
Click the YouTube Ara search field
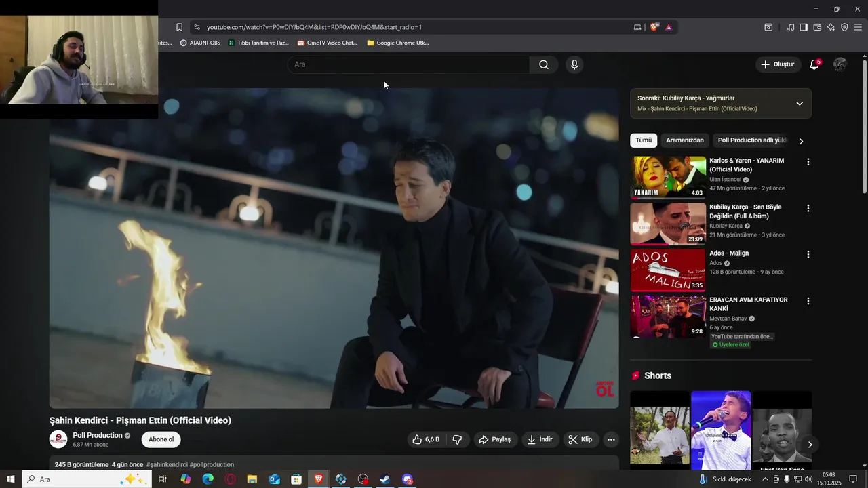coord(408,64)
